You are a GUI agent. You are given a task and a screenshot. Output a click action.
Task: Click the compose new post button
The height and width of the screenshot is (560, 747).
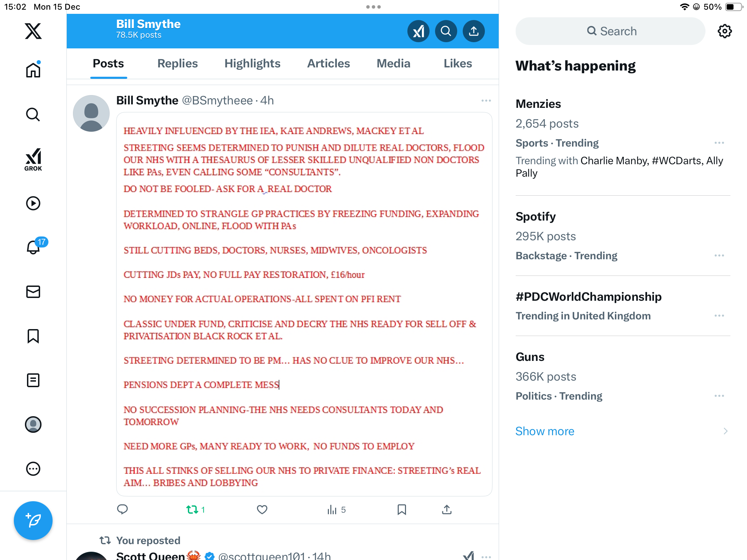pos(33,520)
